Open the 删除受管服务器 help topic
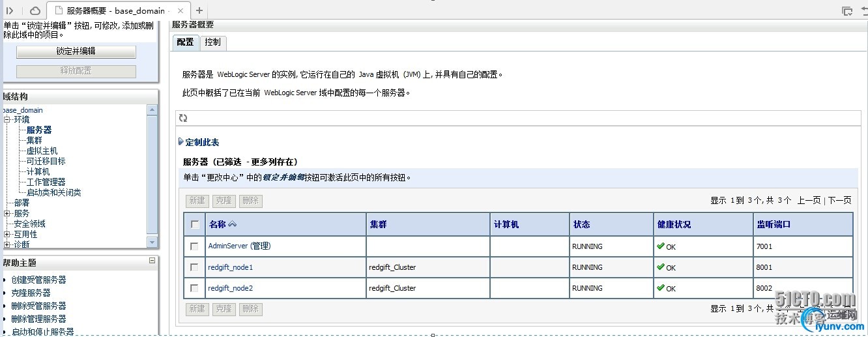 [x=38, y=306]
